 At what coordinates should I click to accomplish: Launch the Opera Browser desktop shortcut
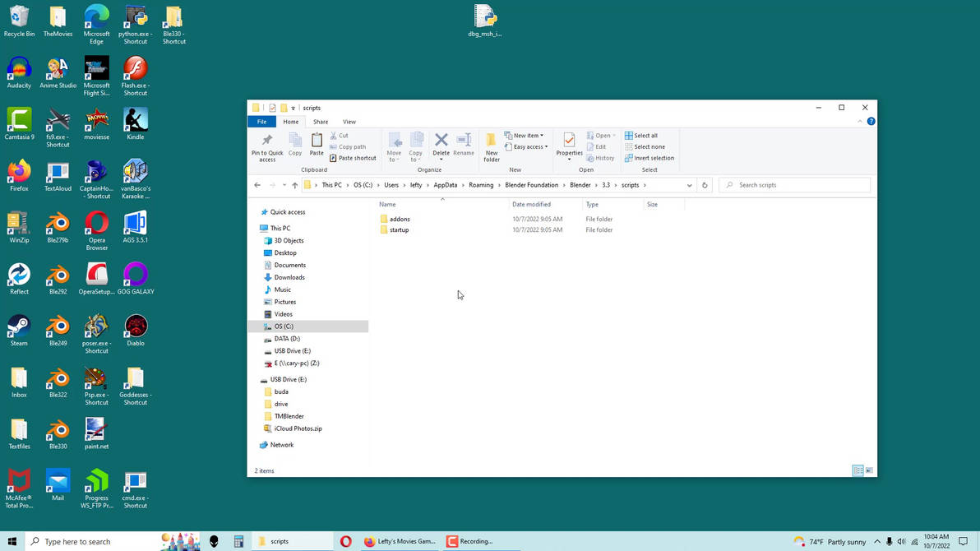click(96, 224)
